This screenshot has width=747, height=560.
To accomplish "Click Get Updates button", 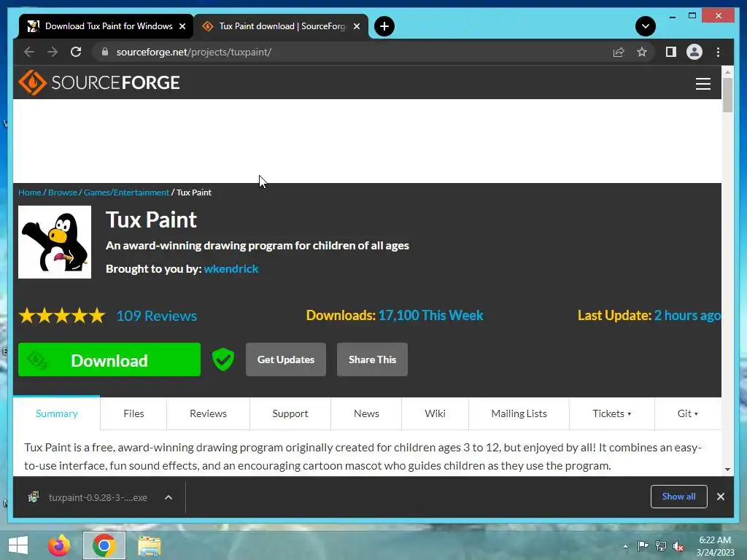I will pyautogui.click(x=286, y=359).
